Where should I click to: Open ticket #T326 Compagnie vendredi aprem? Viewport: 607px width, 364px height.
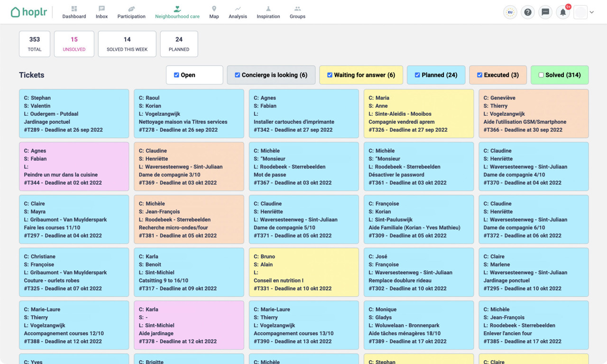(x=419, y=114)
